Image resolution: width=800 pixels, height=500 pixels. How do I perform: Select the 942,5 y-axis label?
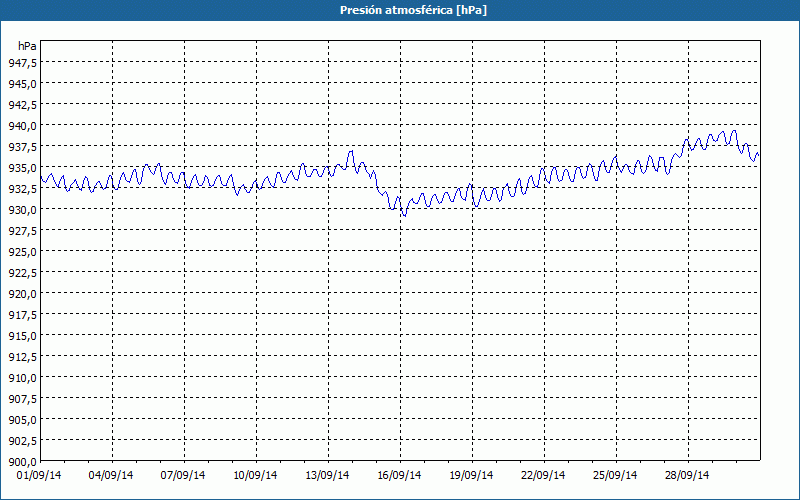pyautogui.click(x=22, y=105)
